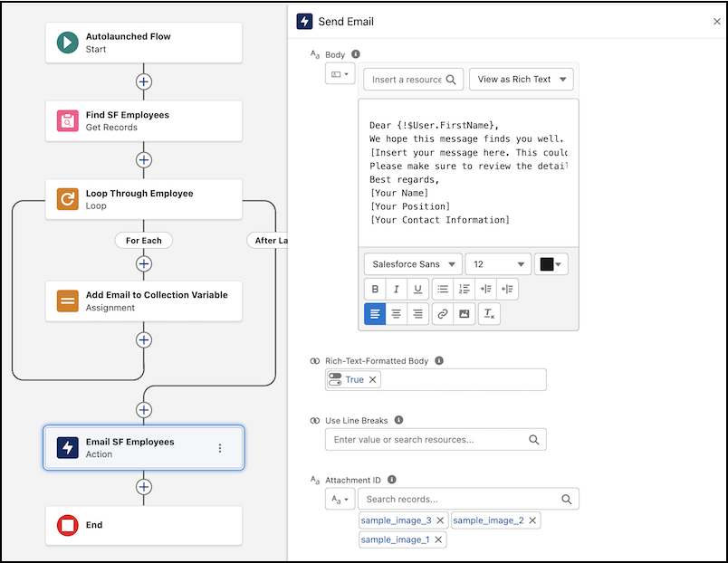Insert a link using the link icon

(x=442, y=314)
